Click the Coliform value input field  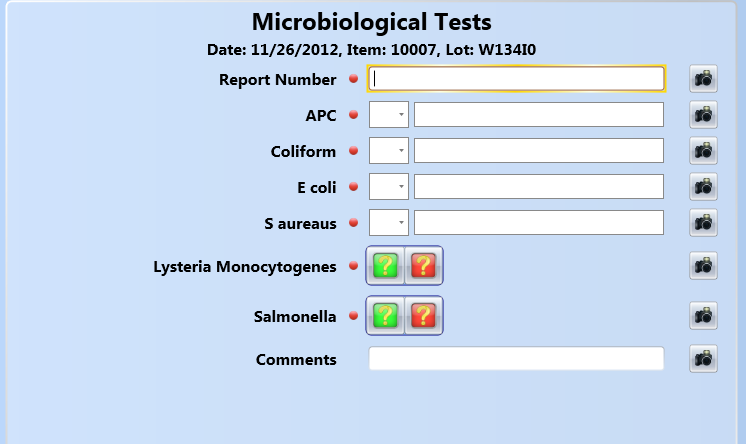539,151
